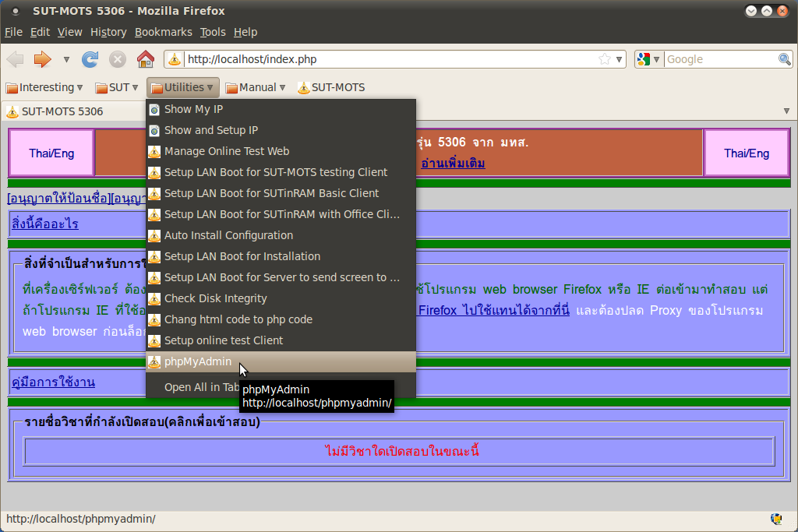Viewport: 798px width, 532px height.
Task: Open the Edit menu
Action: [40, 32]
